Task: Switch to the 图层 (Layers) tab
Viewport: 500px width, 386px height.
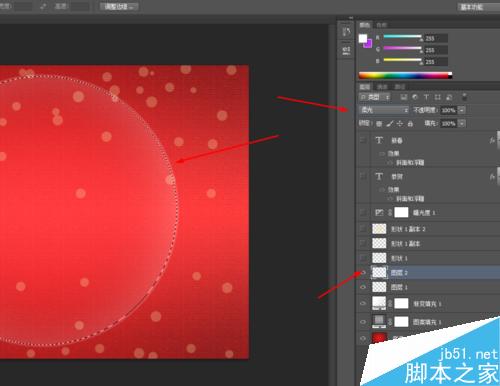Action: coord(365,87)
